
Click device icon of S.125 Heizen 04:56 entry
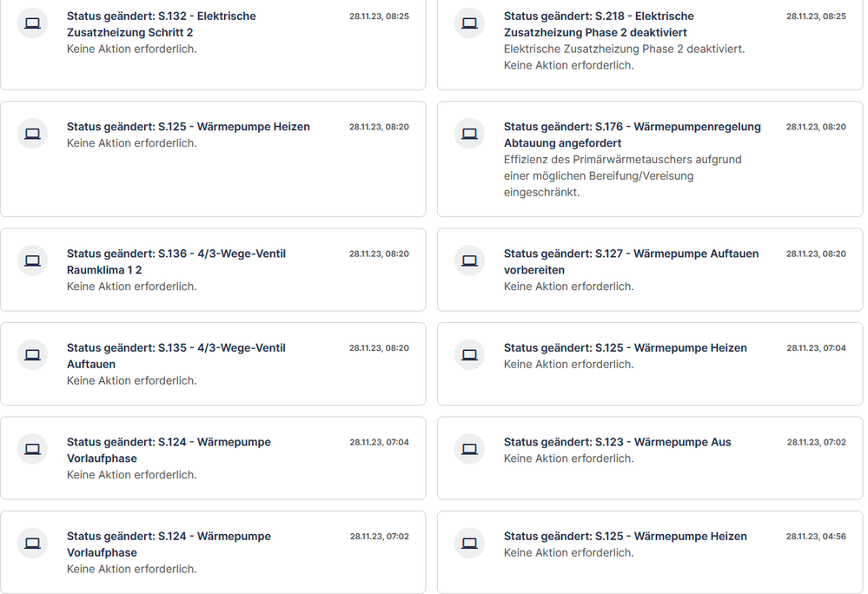(x=469, y=543)
